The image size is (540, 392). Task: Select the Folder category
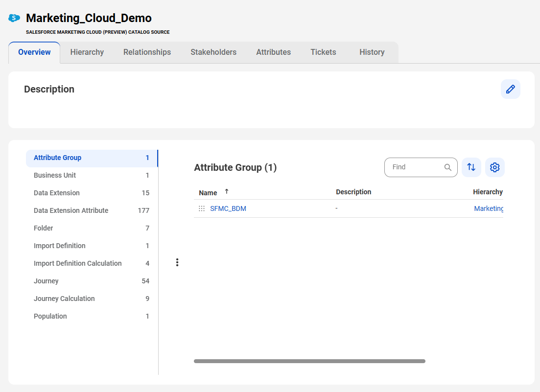coord(92,228)
